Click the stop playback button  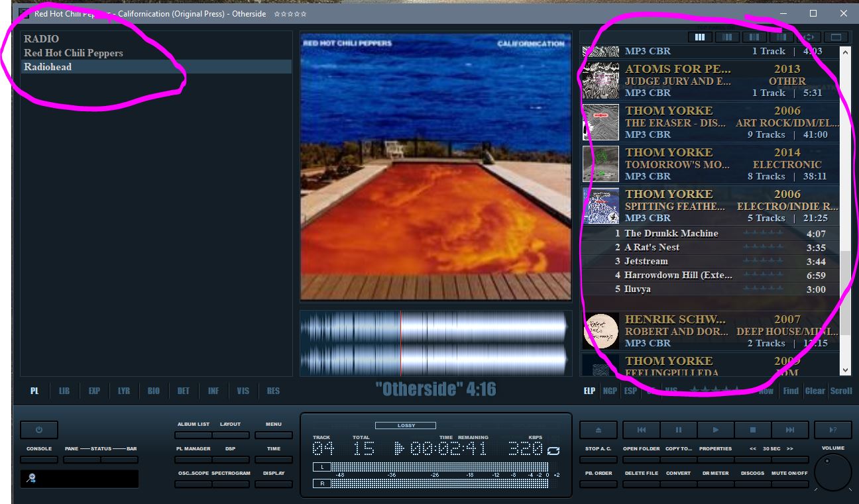(752, 430)
